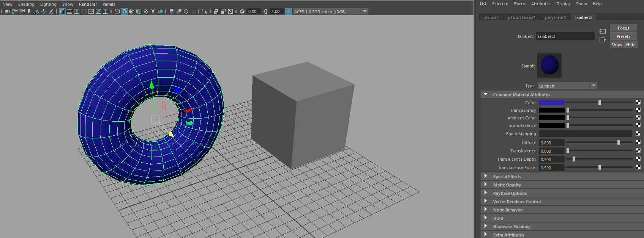The image size is (644, 238).
Task: Expand the Node Behavior section
Action: [485, 210]
